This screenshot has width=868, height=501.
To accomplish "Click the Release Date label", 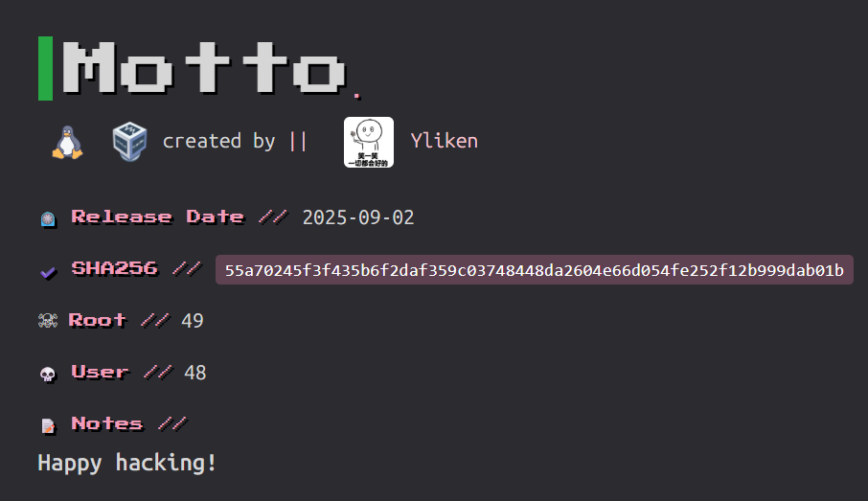I will coord(158,216).
